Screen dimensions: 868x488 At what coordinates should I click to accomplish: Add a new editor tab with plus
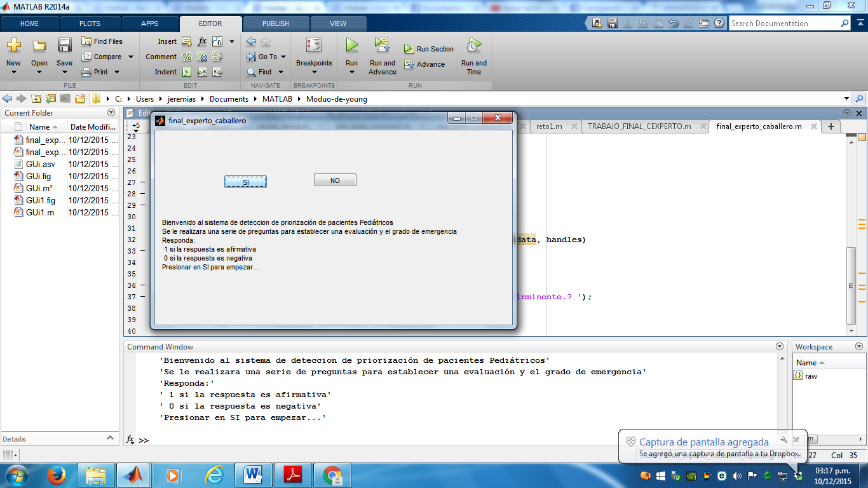[x=831, y=126]
